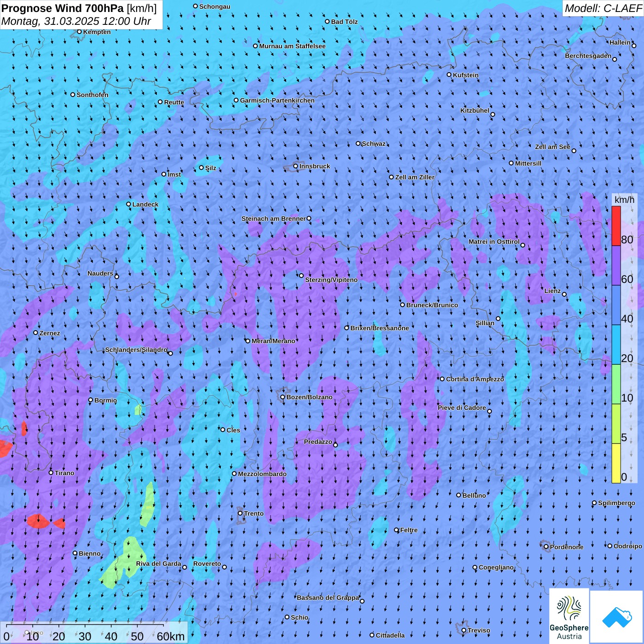This screenshot has width=644, height=644.
Task: Click the 'Zell am Ziller' label
Action: 414,177
